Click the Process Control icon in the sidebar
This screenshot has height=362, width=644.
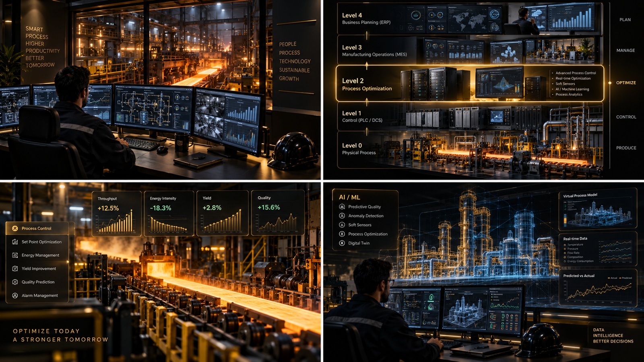(x=15, y=228)
